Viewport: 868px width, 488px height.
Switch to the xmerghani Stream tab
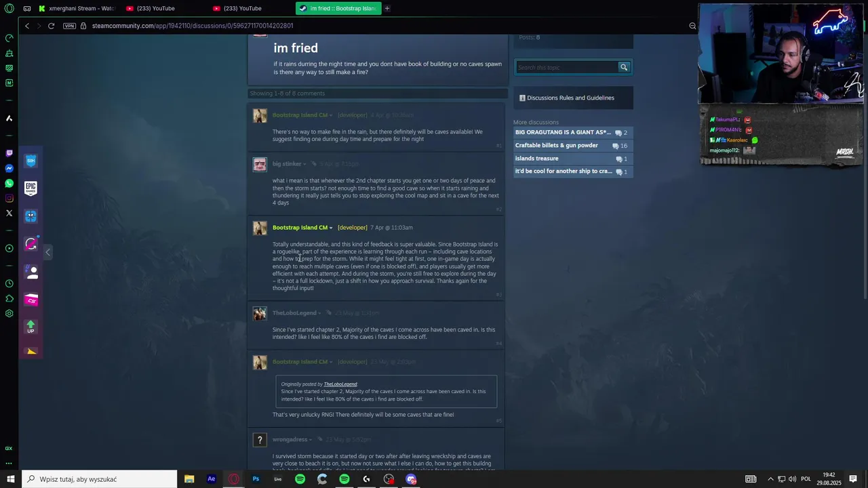77,8
